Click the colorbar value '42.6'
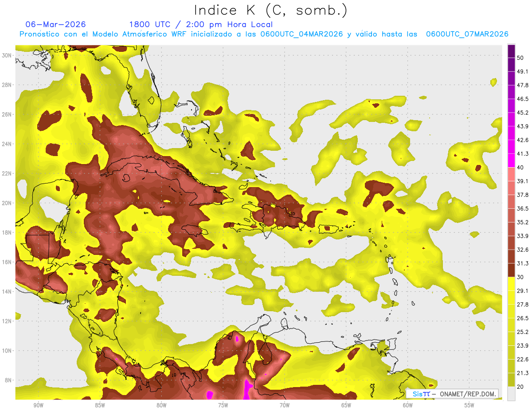Image resolution: width=532 pixels, height=411 pixels. (x=523, y=140)
